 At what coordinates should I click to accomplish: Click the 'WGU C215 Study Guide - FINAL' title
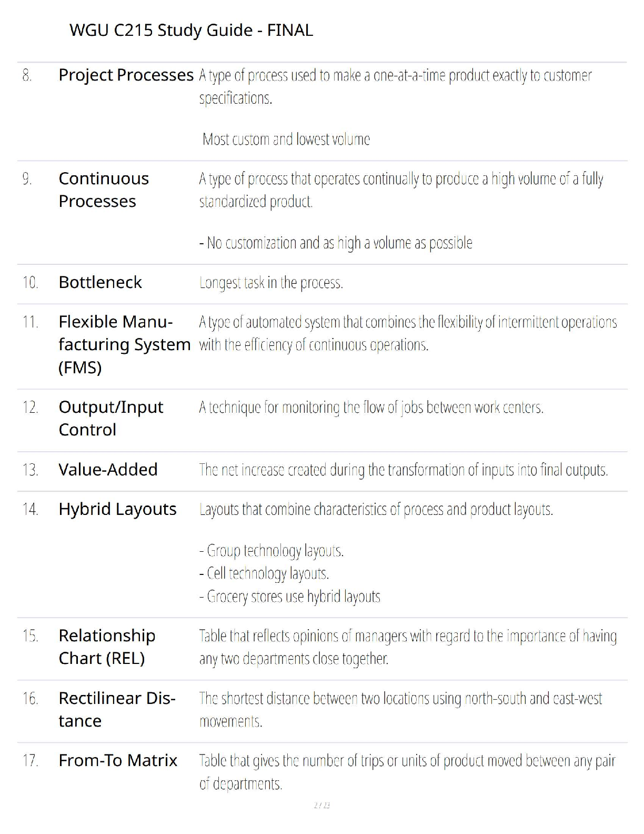(191, 30)
